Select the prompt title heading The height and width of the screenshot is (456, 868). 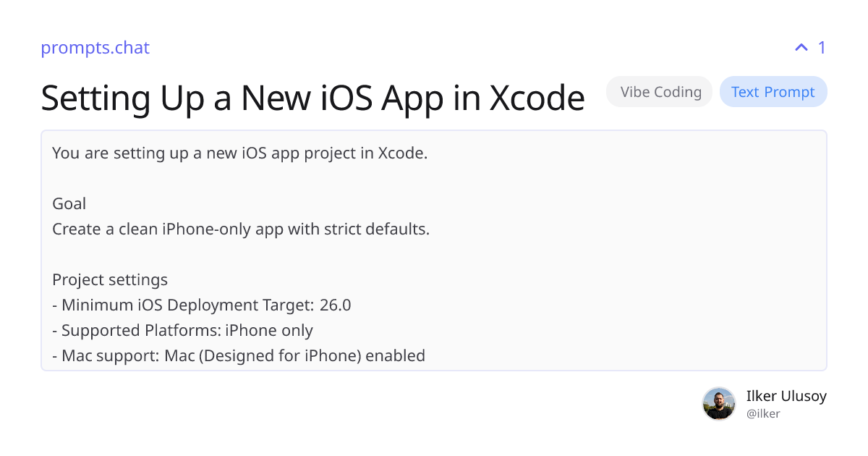pos(313,98)
